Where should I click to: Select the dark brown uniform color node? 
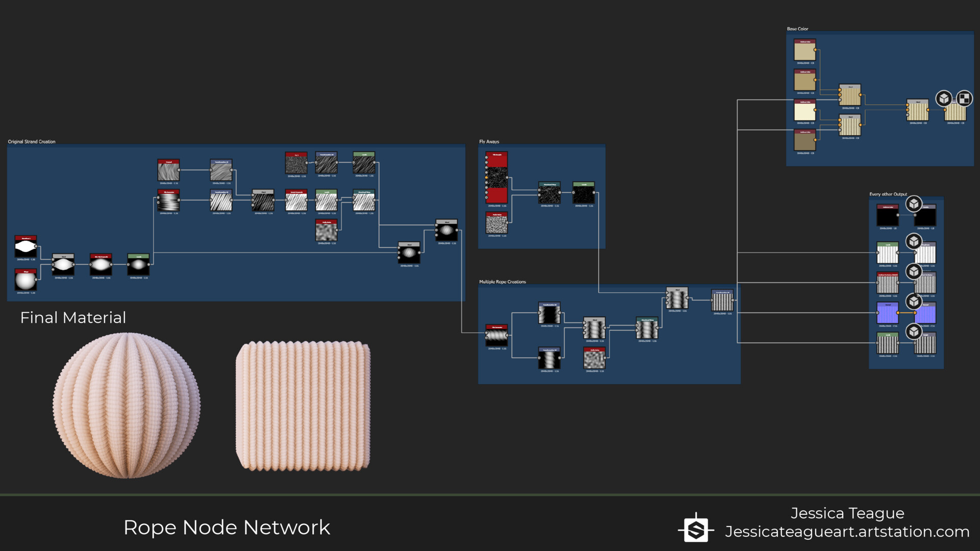(x=805, y=140)
